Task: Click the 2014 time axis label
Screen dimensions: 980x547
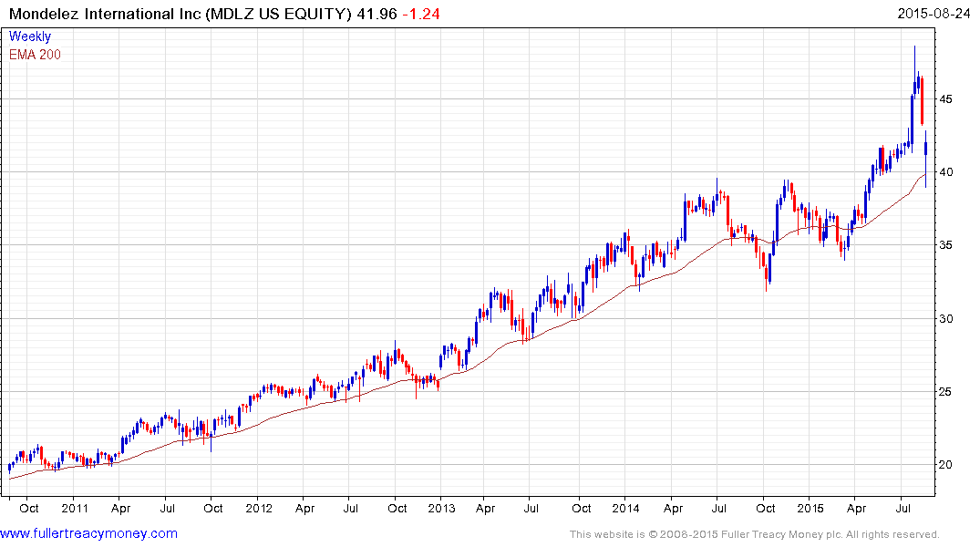Action: pos(625,508)
